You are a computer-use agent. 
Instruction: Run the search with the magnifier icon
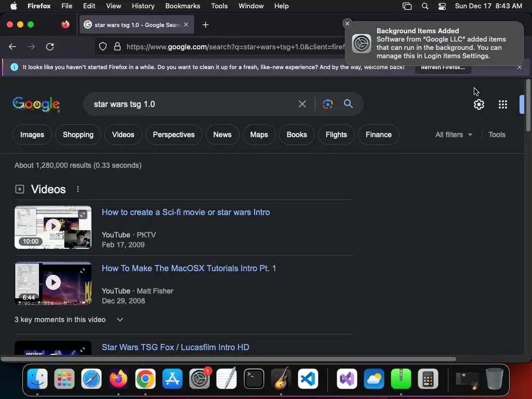(348, 104)
